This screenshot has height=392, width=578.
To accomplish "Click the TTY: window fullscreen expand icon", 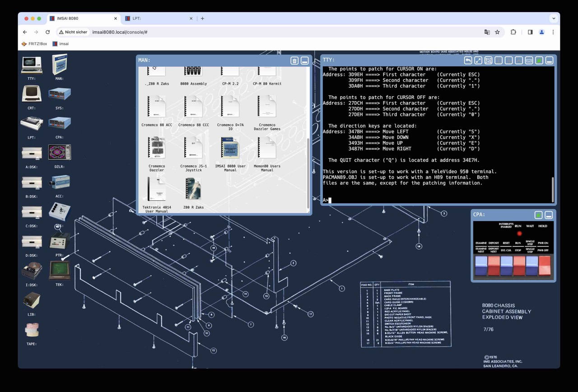I will 478,60.
